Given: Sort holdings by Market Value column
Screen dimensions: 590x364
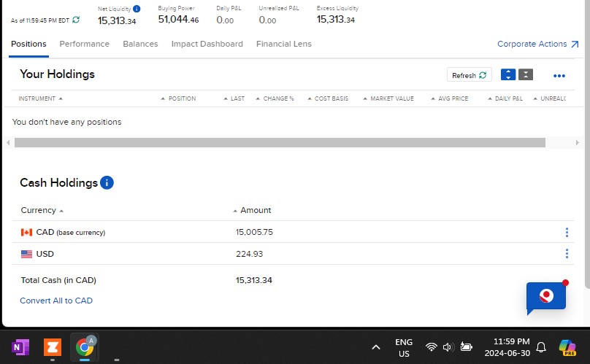Looking at the screenshot, I should (391, 98).
